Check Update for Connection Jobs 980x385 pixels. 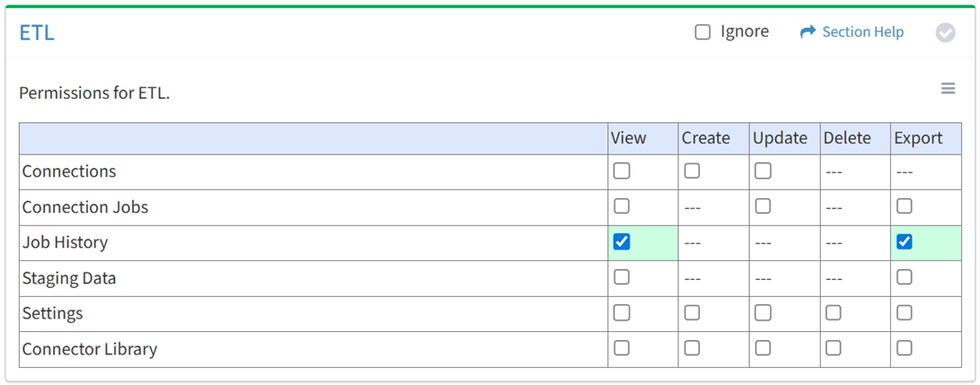coord(763,206)
